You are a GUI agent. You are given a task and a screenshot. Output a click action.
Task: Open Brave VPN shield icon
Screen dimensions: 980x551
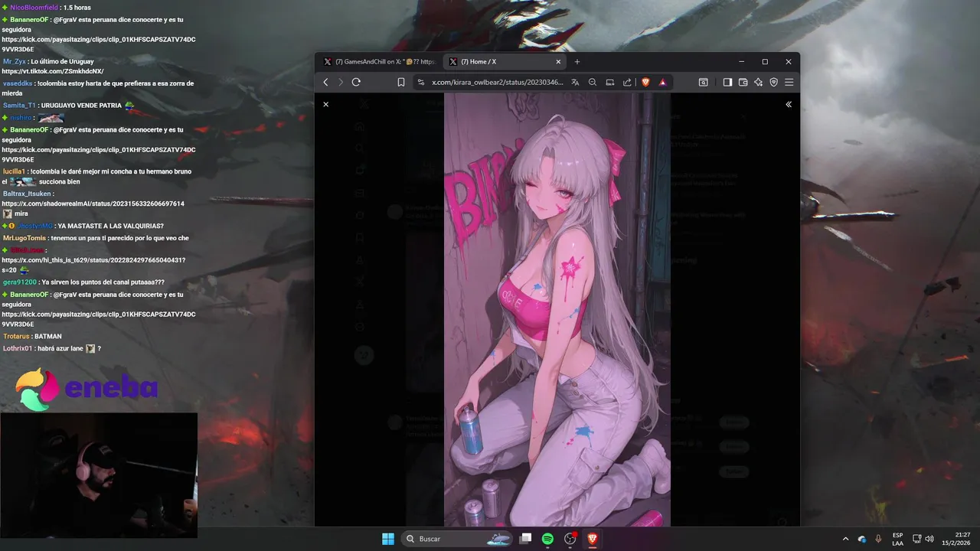[x=773, y=82]
